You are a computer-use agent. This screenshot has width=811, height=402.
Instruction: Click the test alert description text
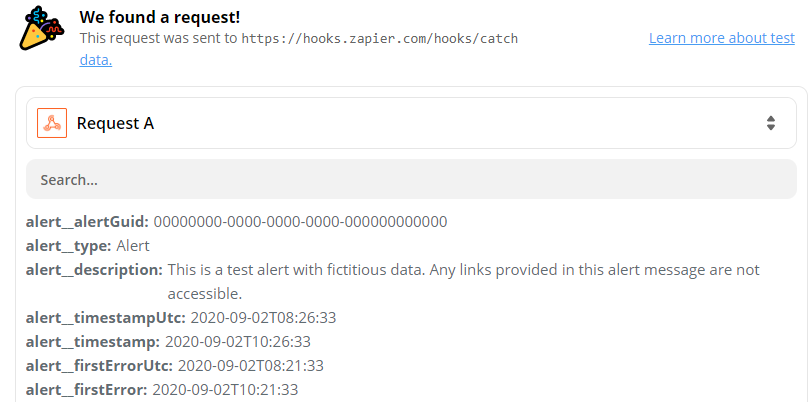tap(463, 270)
